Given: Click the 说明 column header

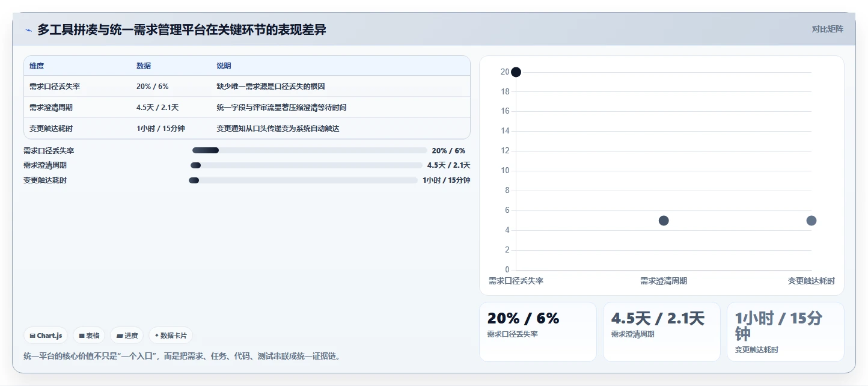Looking at the screenshot, I should [224, 66].
